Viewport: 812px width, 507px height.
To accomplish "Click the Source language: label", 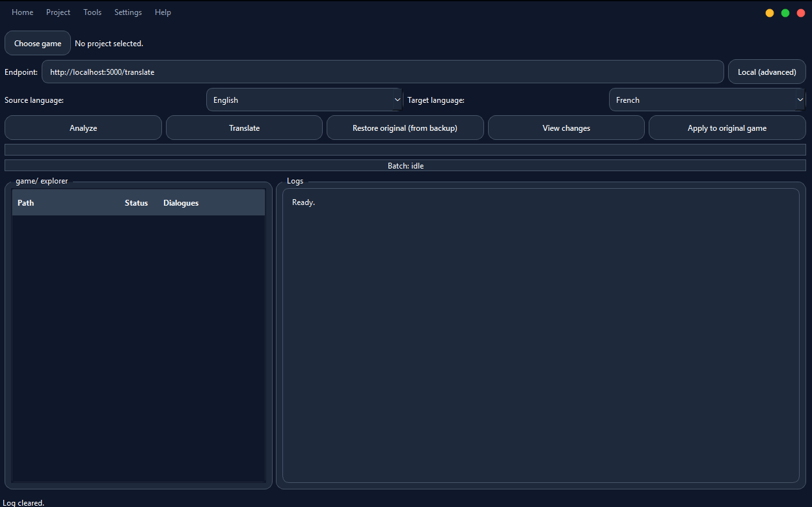I will pyautogui.click(x=34, y=100).
